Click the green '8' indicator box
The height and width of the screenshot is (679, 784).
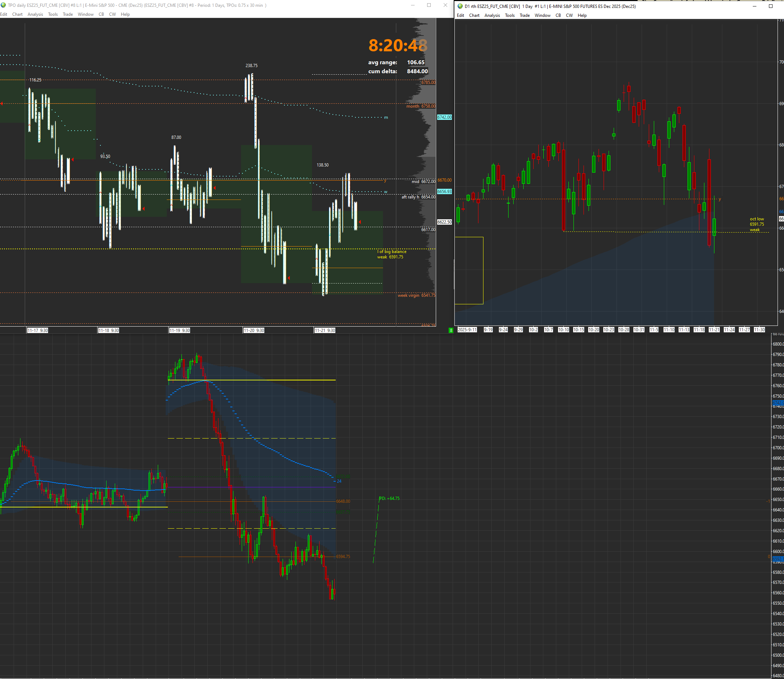point(451,331)
